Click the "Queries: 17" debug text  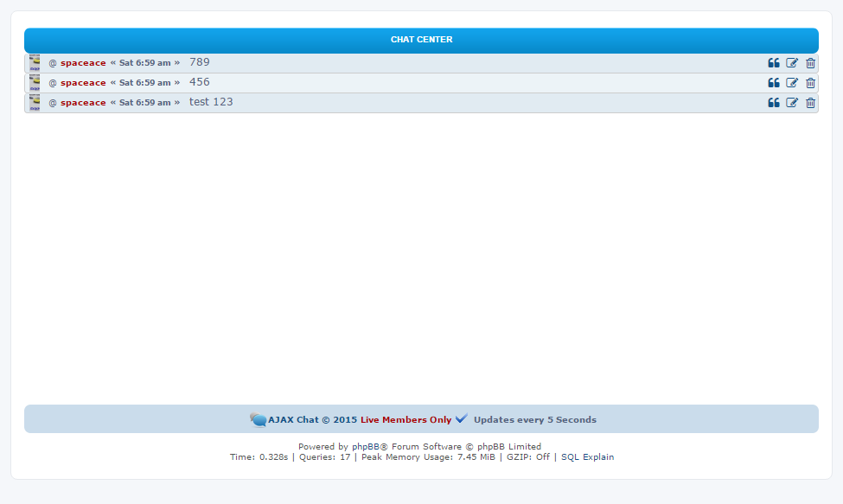pyautogui.click(x=325, y=456)
